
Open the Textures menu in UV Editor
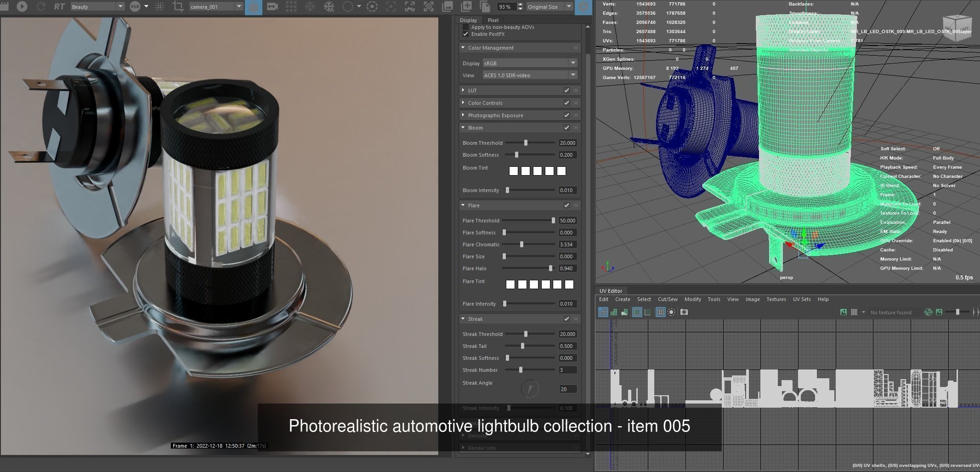[776, 299]
